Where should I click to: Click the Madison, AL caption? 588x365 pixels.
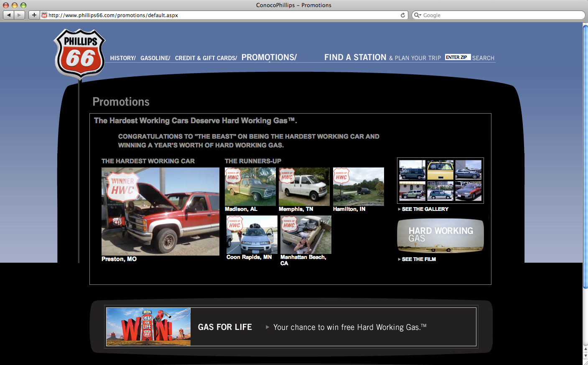241,209
